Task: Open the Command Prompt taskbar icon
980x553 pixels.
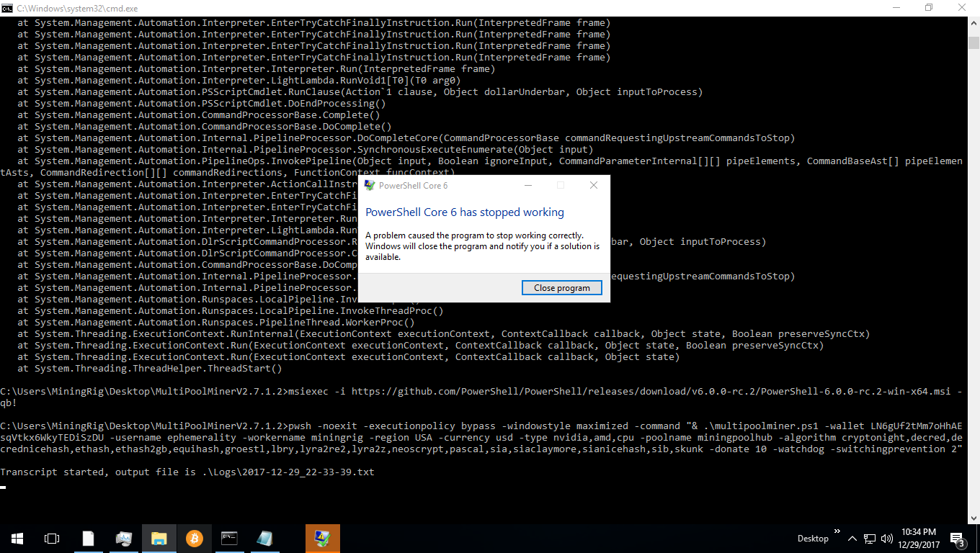Action: pyautogui.click(x=229, y=538)
